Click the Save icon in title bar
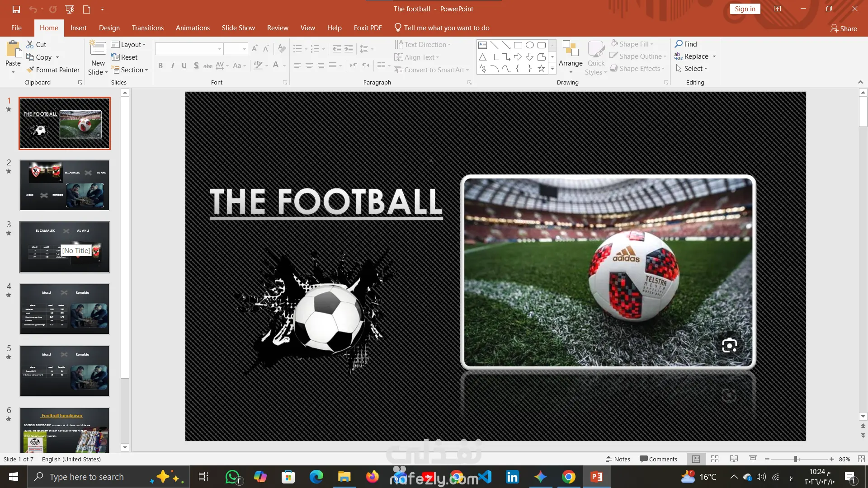The height and width of the screenshot is (488, 868). 16,9
